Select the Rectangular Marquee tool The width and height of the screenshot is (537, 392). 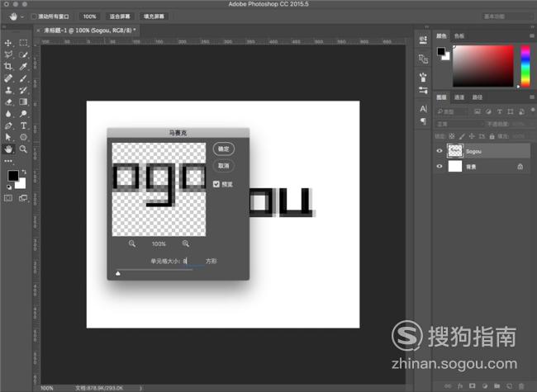click(x=23, y=43)
